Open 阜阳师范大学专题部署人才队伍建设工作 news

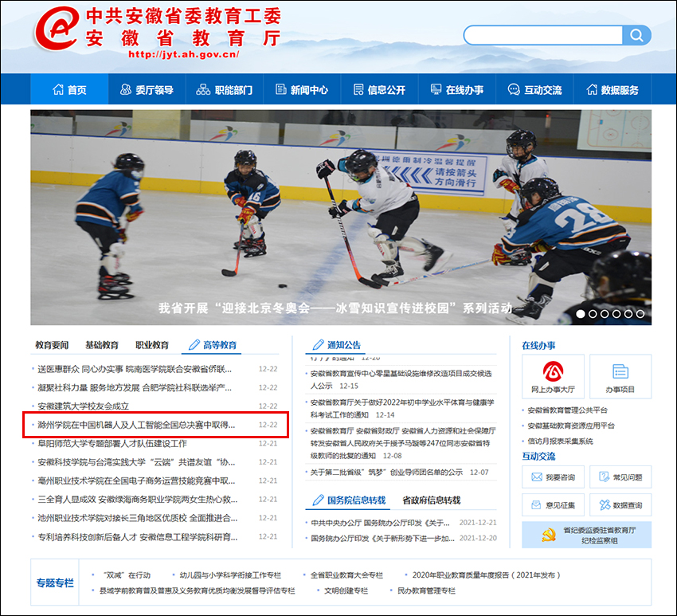click(x=112, y=443)
